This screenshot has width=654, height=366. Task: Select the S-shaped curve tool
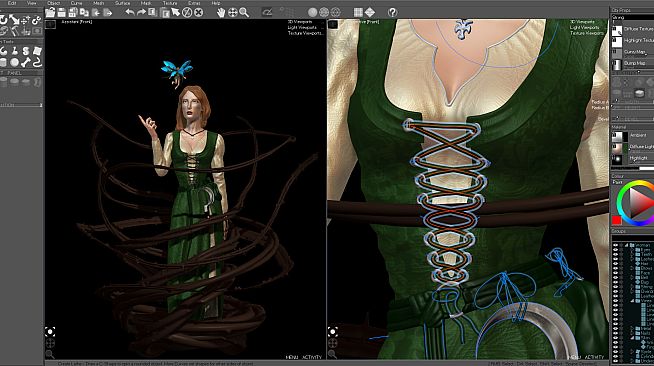26,51
